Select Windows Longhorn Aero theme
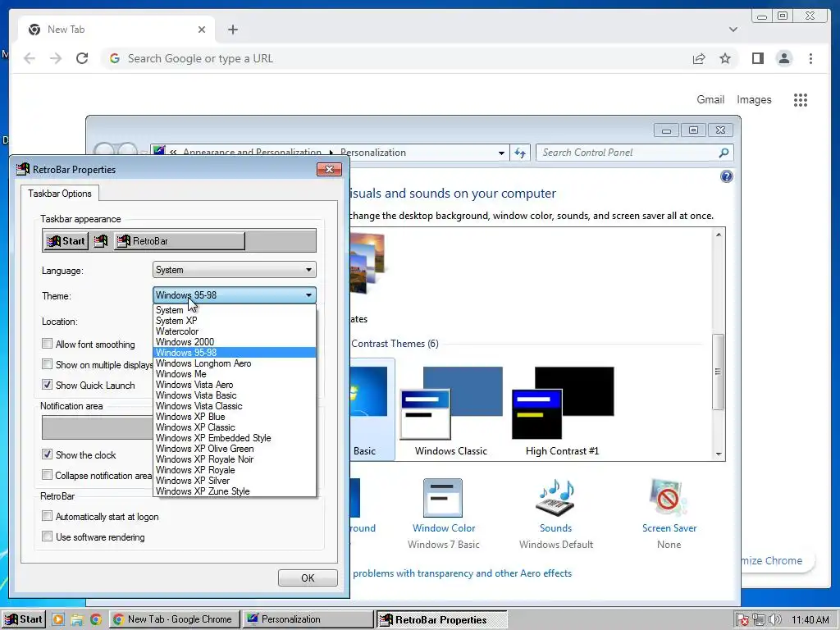 pyautogui.click(x=234, y=363)
